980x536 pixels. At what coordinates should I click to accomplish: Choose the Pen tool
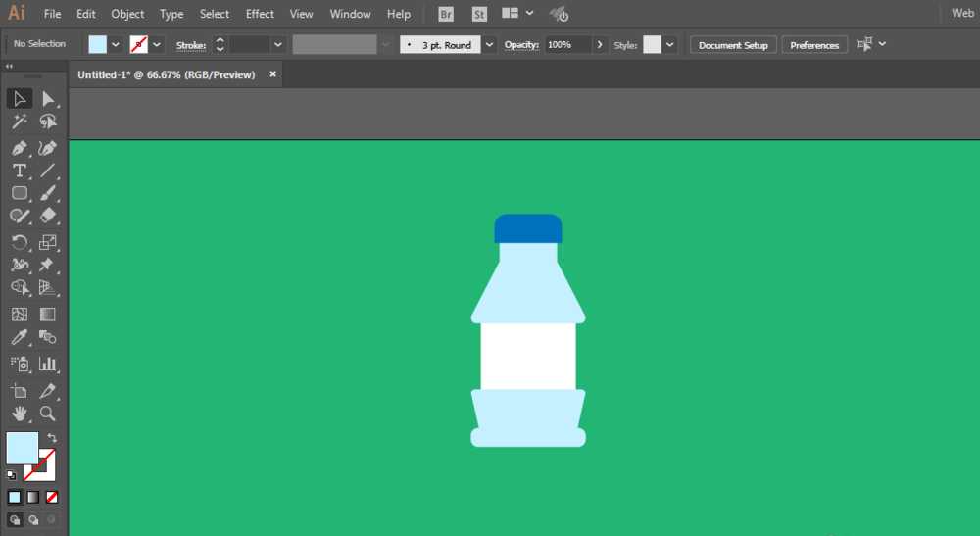tap(19, 148)
